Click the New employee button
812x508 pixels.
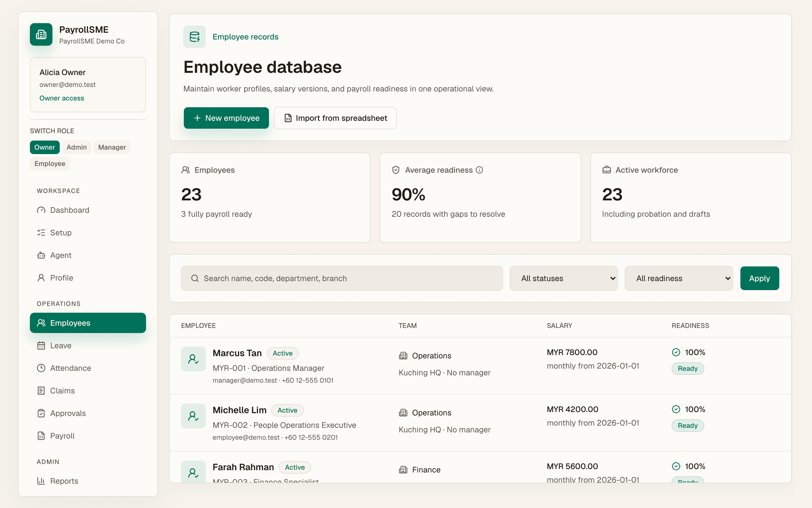226,118
